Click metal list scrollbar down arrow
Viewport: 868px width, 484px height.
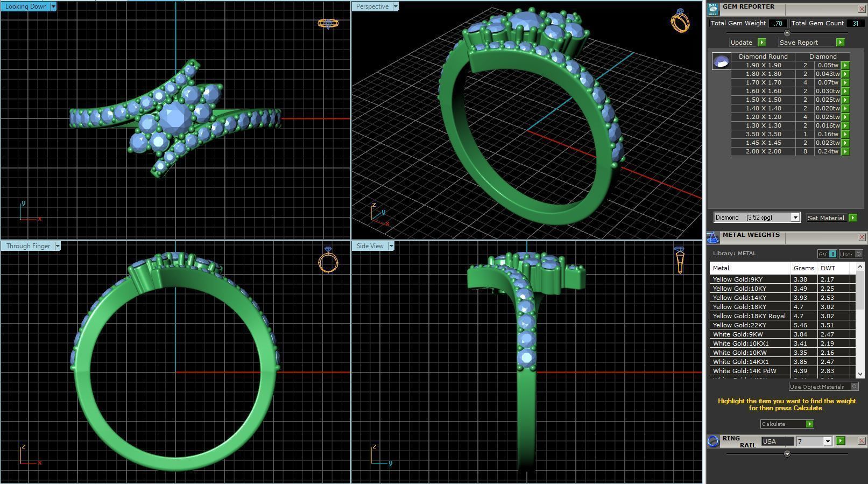859,374
